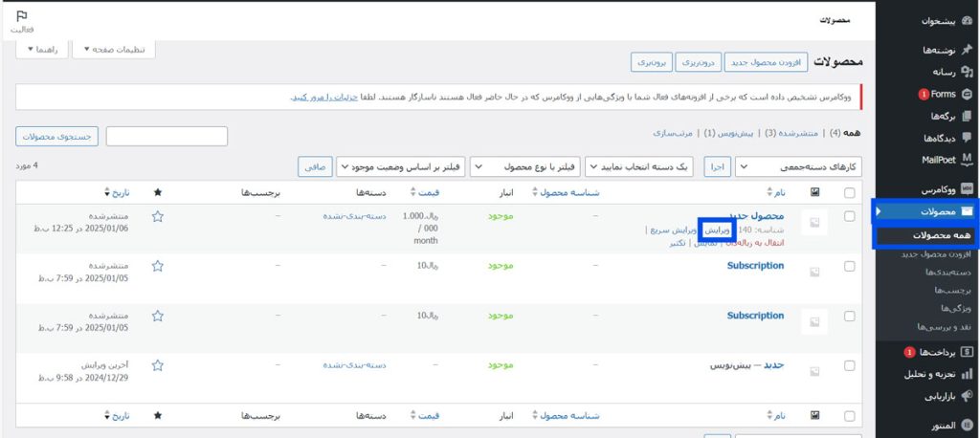
Task: Click the Marketing (بازاریابی) megaphone icon
Action: tap(967, 396)
